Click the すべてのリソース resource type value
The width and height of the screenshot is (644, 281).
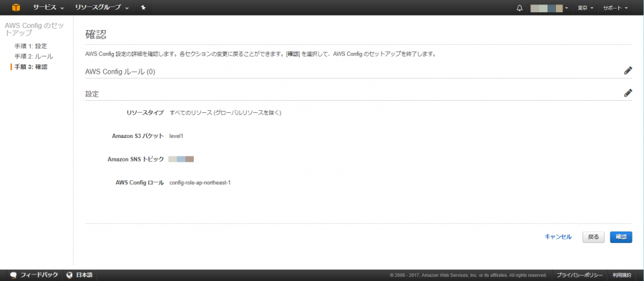[225, 112]
